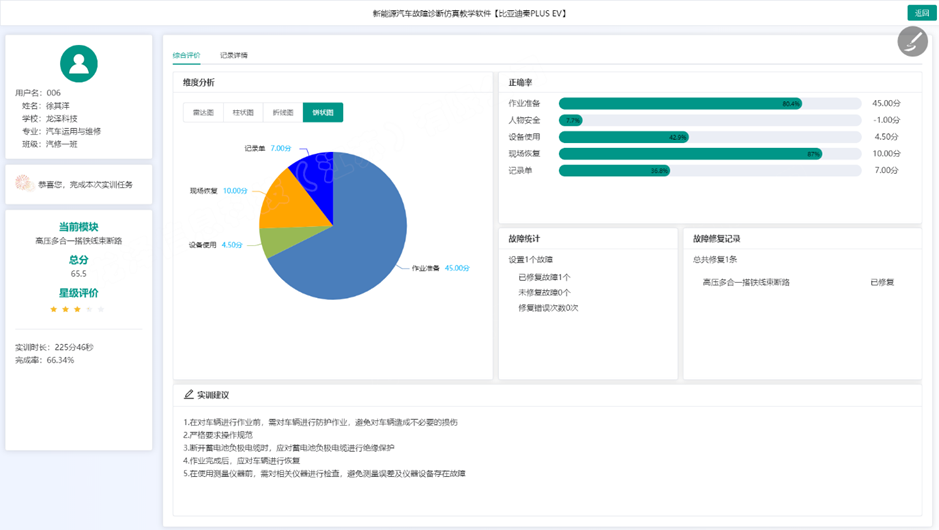Viewport: 939px width, 530px height.
Task: Click the 设备使用 progress bar
Action: click(710, 137)
